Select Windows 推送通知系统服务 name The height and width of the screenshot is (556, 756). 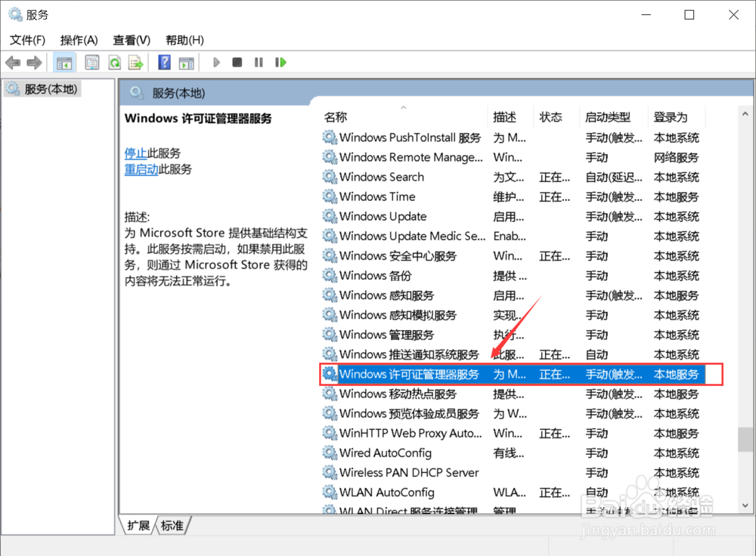point(409,354)
